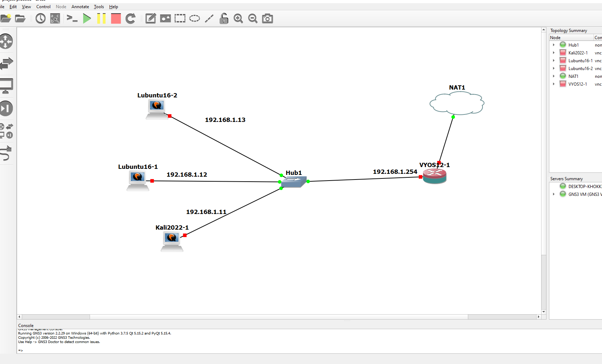Image resolution: width=602 pixels, height=364 pixels.
Task: Click the canvas vertical scrollbar thumb
Action: point(544,143)
